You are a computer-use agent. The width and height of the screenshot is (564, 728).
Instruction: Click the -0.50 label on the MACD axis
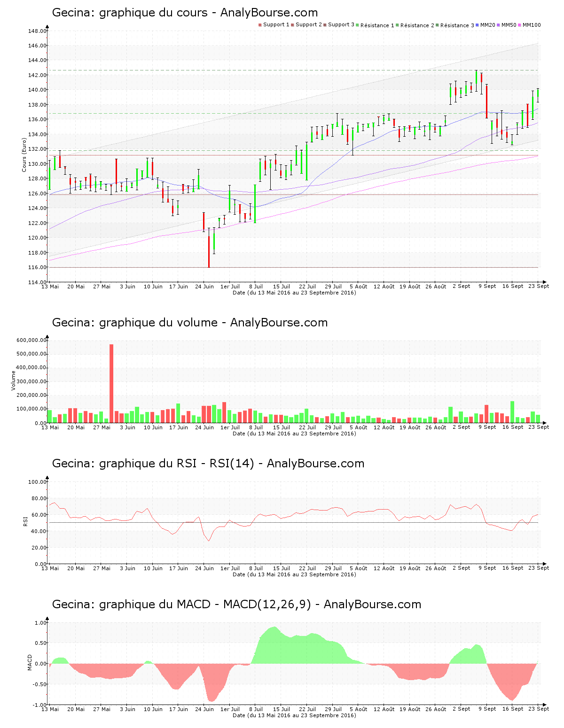pos(39,684)
